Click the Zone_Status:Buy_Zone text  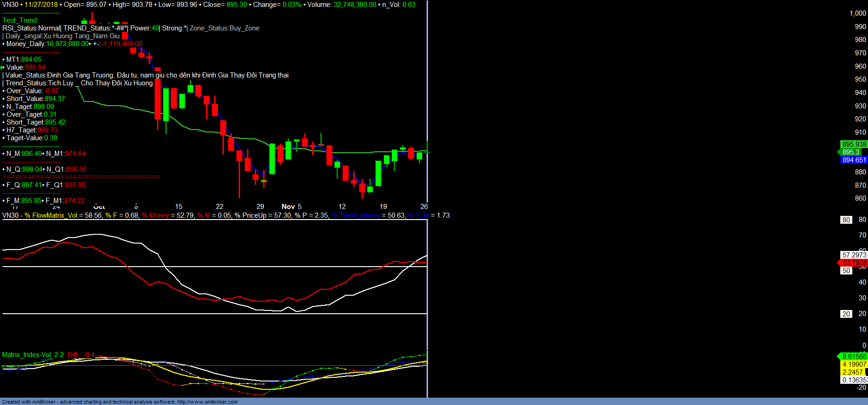tap(224, 28)
